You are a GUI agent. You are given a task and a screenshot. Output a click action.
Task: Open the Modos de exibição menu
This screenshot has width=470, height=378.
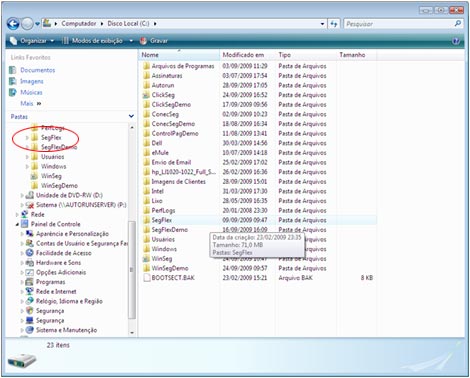click(x=93, y=41)
